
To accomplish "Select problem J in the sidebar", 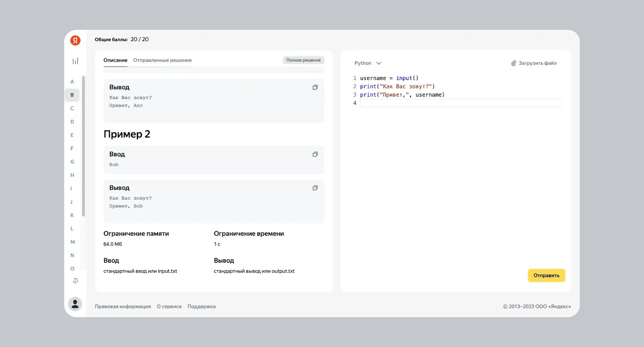I will [x=72, y=202].
